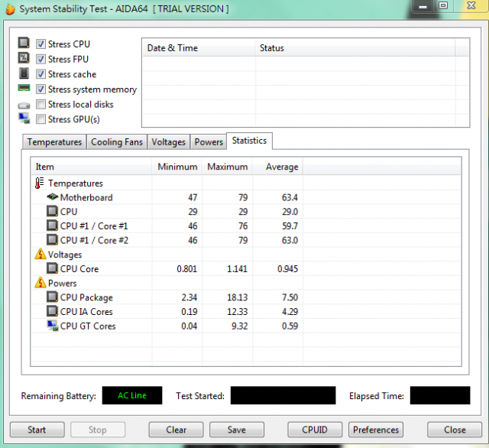Image resolution: width=489 pixels, height=448 pixels.
Task: Click the warning icon next to Powers
Action: pos(40,283)
